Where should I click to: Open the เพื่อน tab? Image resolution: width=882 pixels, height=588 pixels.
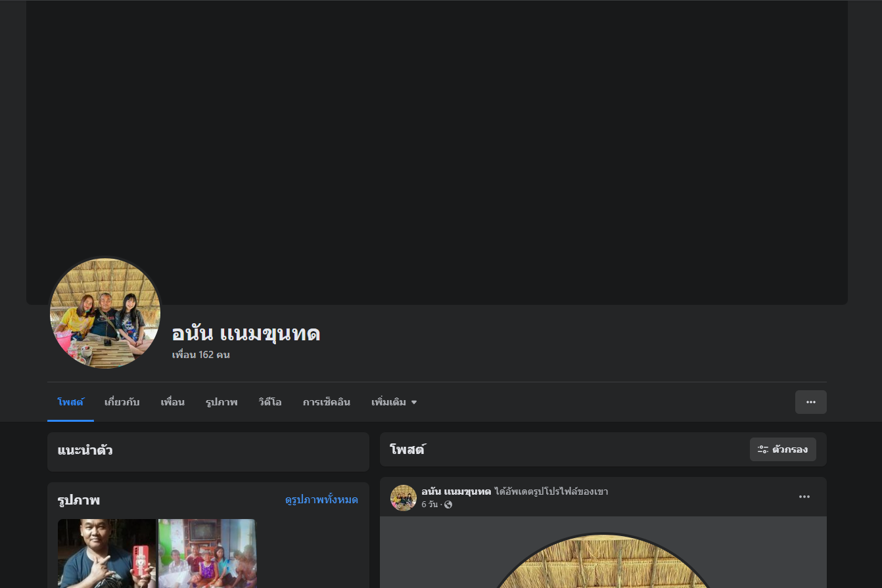tap(172, 402)
